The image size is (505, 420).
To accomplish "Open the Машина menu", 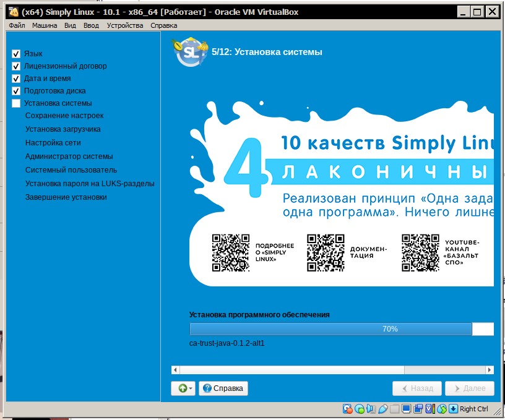I will (x=45, y=25).
